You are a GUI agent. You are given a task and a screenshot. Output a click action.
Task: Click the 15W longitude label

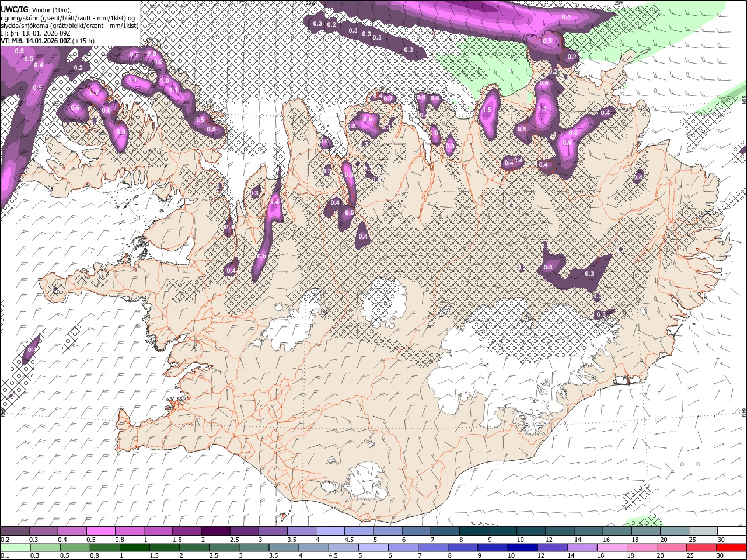[x=619, y=3]
